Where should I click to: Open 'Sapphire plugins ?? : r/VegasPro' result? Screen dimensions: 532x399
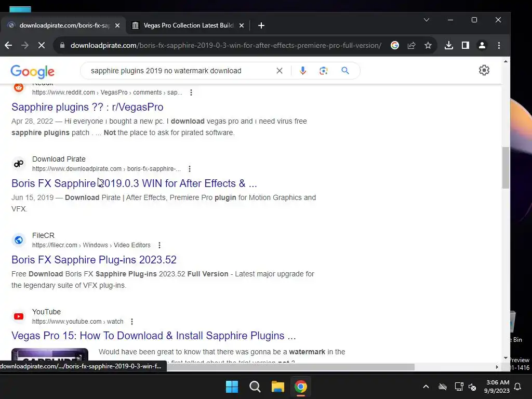tap(87, 107)
